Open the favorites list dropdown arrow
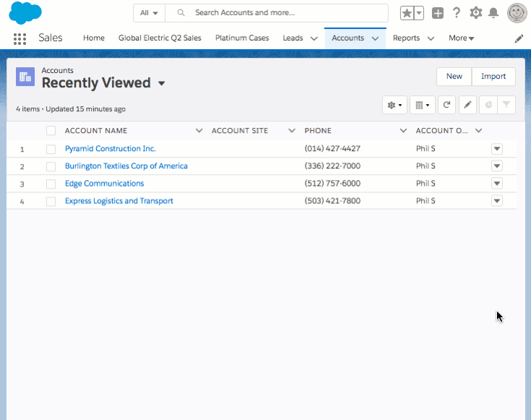This screenshot has width=531, height=420. [419, 13]
